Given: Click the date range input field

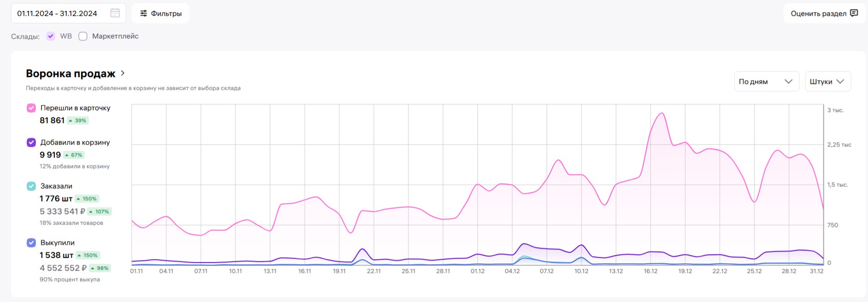Looking at the screenshot, I should pos(58,13).
